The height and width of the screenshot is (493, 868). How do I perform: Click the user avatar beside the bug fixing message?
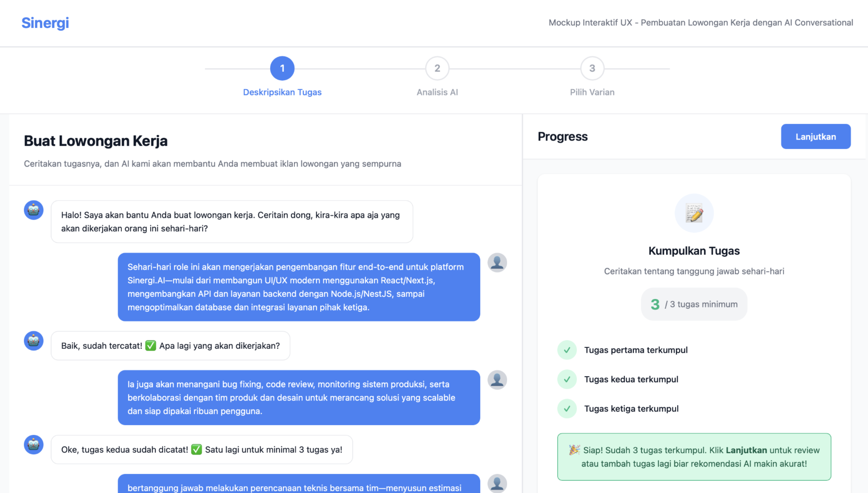(497, 380)
